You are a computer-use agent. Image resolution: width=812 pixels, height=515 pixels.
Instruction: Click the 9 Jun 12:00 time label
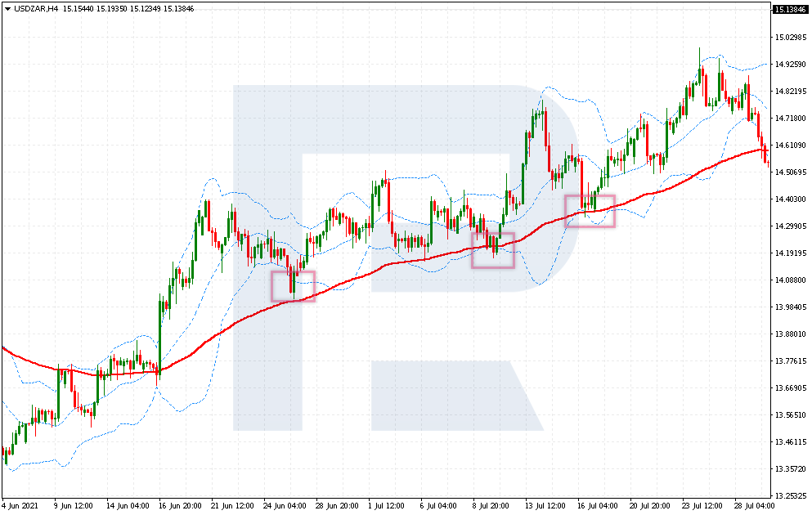click(73, 506)
